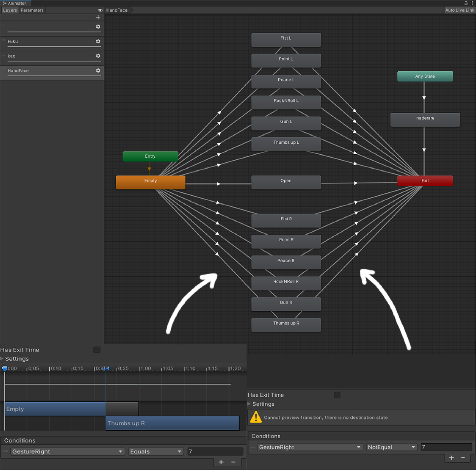476x470 pixels.
Task: Add condition in GestureRight Equals panel
Action: click(221, 462)
